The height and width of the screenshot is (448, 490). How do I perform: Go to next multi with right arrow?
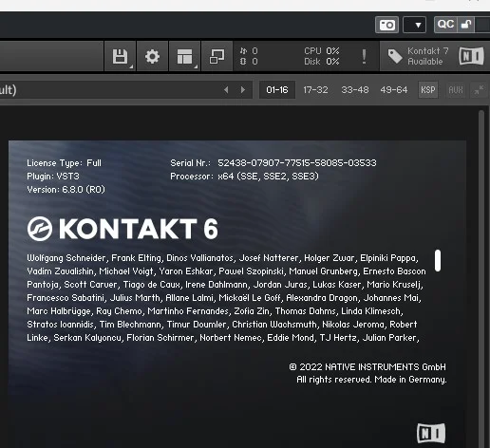click(x=243, y=90)
